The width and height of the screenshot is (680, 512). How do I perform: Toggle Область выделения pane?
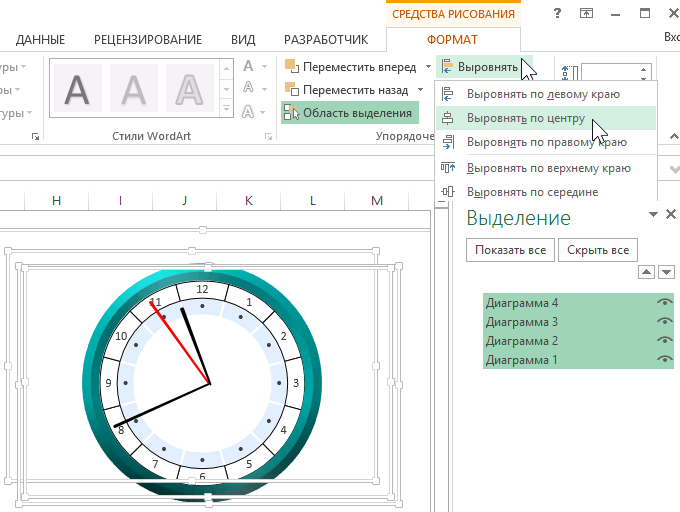pos(350,113)
